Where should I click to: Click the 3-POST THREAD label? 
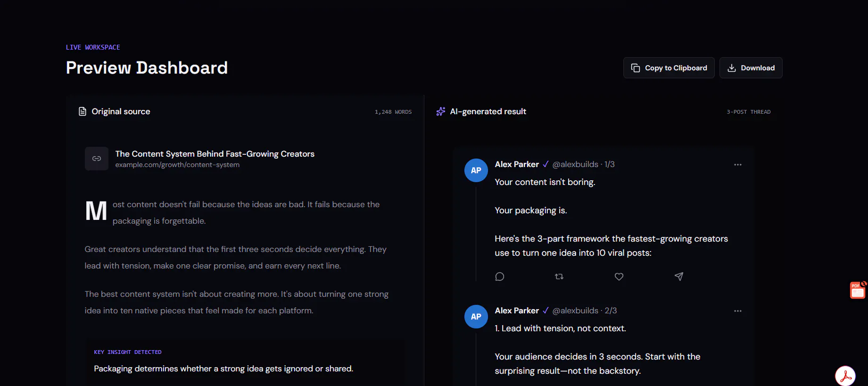[x=749, y=112]
